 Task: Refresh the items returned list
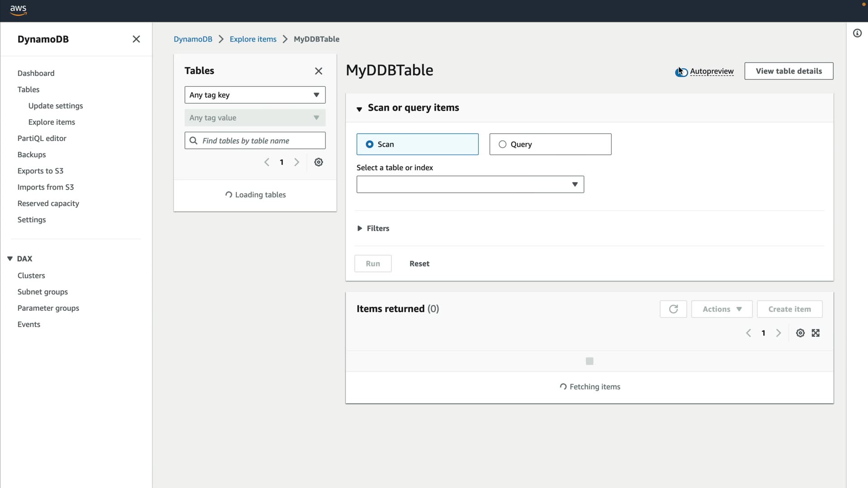(673, 309)
